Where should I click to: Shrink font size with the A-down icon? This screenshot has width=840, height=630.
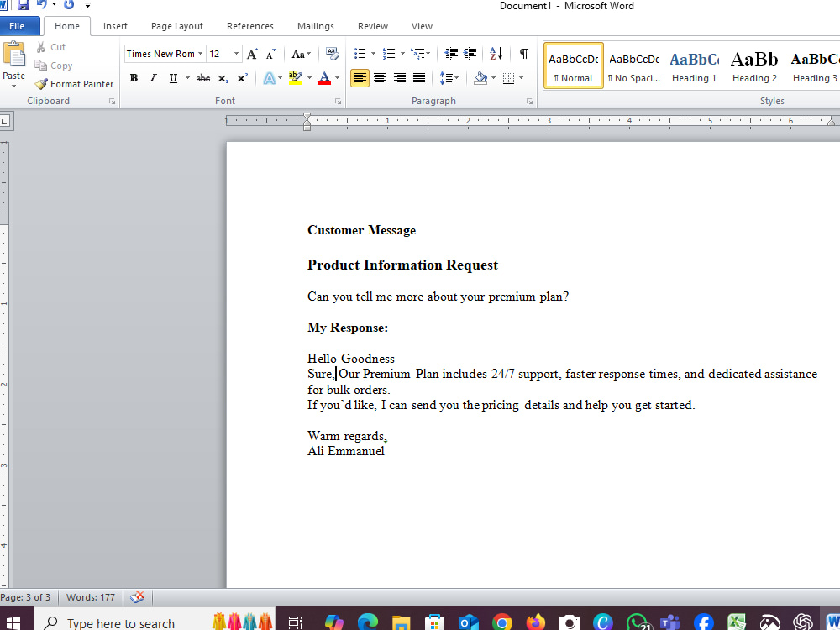[271, 54]
